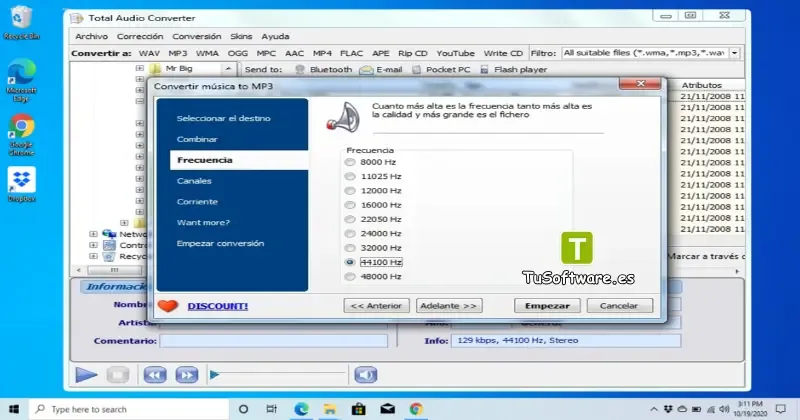The image size is (800, 420).
Task: Select the 8000 Hz frequency option
Action: click(x=349, y=162)
